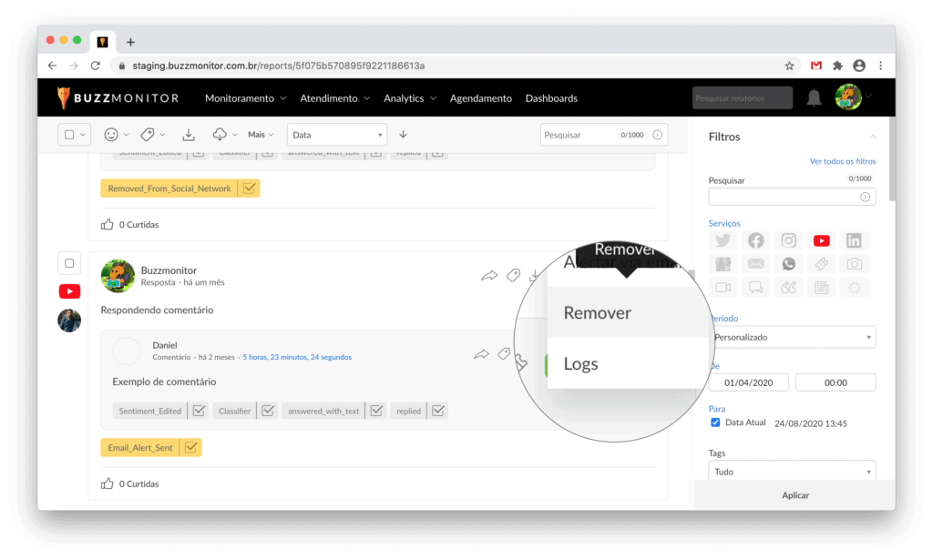Select the WhatsApp service filter icon
The image size is (933, 560).
click(788, 264)
